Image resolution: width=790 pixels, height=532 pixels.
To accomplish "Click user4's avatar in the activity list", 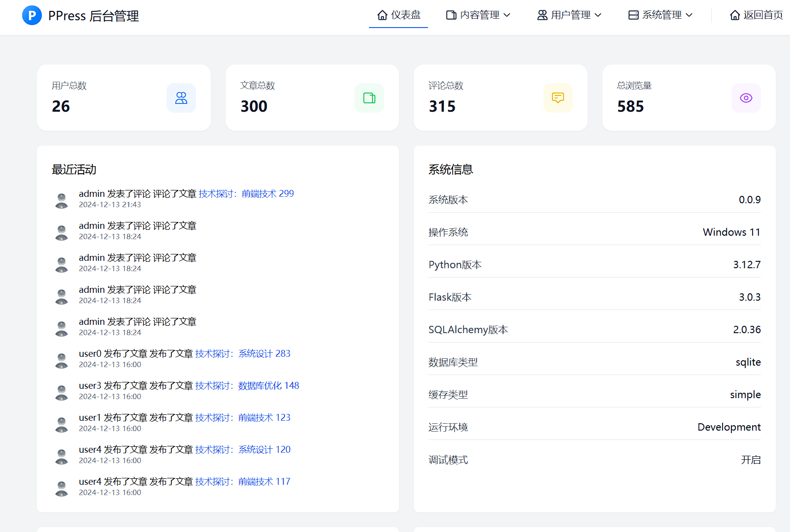I will pos(61,455).
